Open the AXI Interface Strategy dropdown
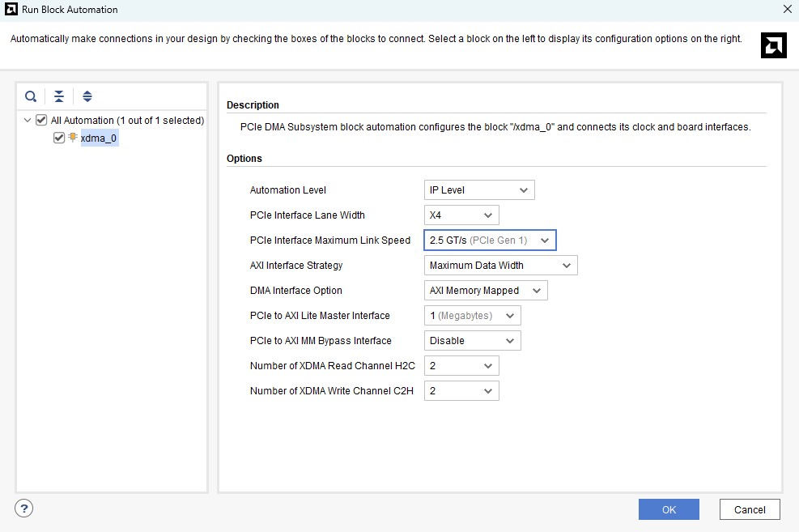The height and width of the screenshot is (532, 799). (x=500, y=266)
